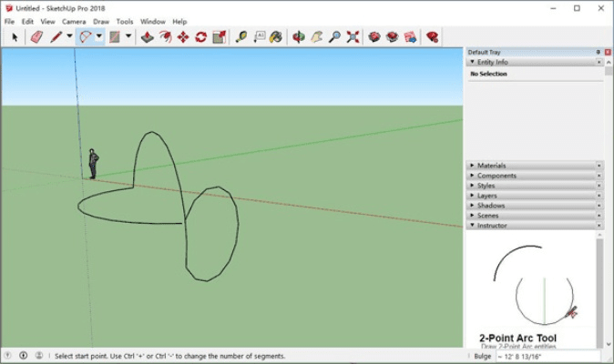Select the Rotate tool
Screen dimensions: 614x364
click(201, 37)
